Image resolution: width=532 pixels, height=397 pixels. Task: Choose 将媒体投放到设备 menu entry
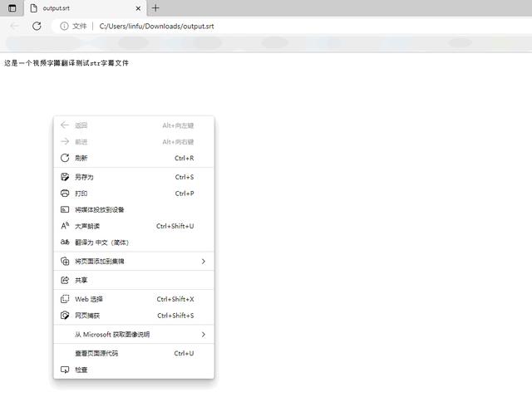pos(99,209)
